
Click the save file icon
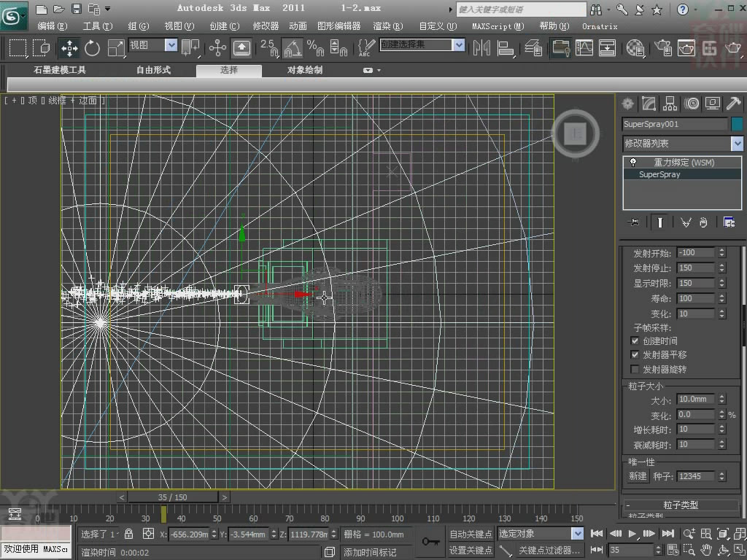(76, 9)
